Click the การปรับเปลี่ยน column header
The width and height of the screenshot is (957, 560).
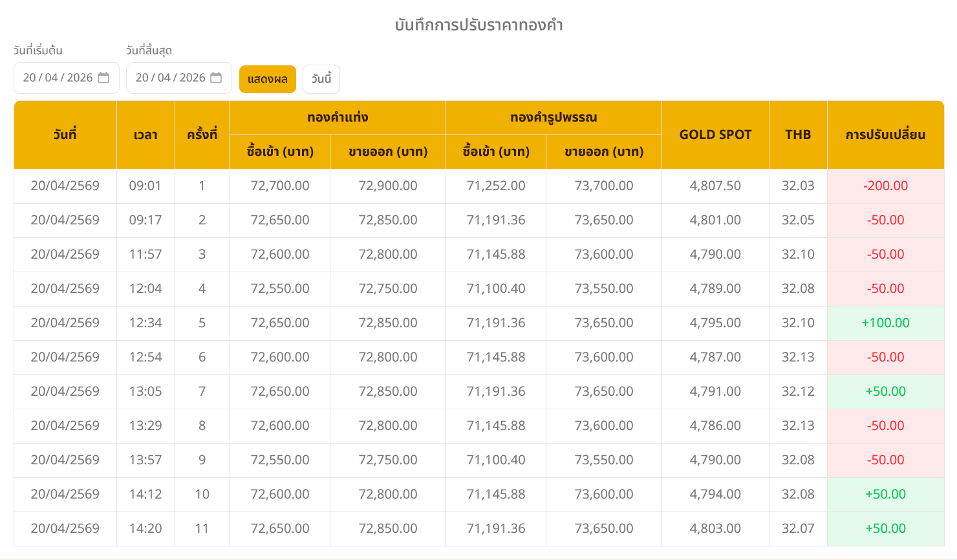[x=885, y=135]
